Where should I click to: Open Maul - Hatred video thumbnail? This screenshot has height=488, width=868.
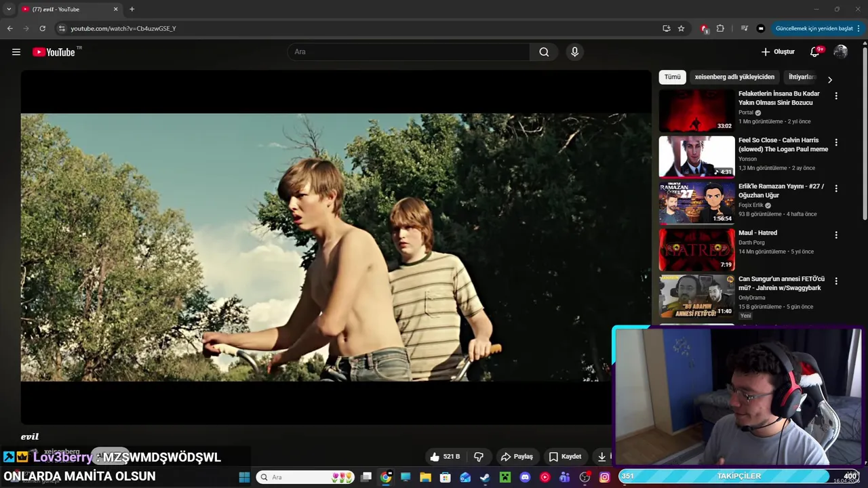[697, 249]
